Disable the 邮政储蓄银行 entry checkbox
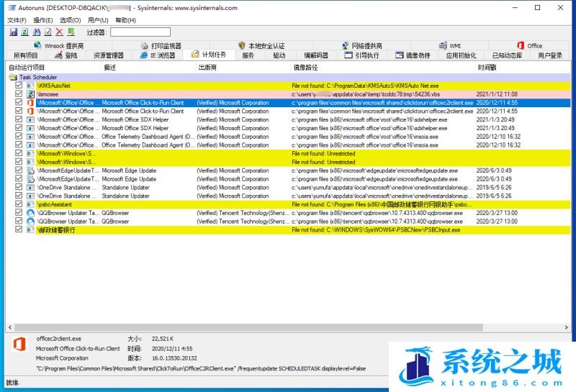The height and width of the screenshot is (392, 576). point(19,229)
